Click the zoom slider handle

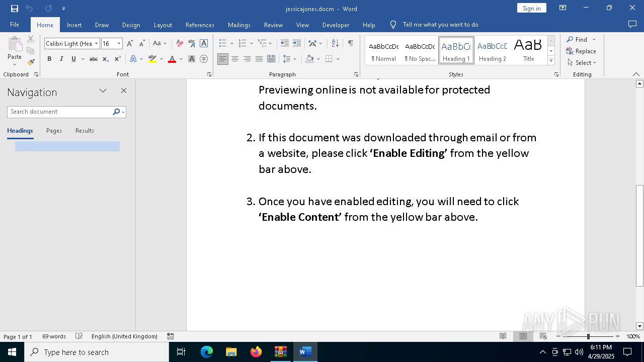pyautogui.click(x=588, y=336)
